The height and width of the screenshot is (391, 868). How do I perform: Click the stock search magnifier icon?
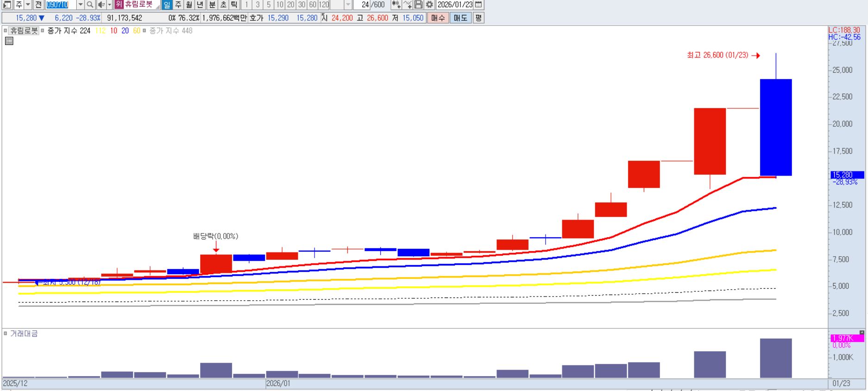90,5
